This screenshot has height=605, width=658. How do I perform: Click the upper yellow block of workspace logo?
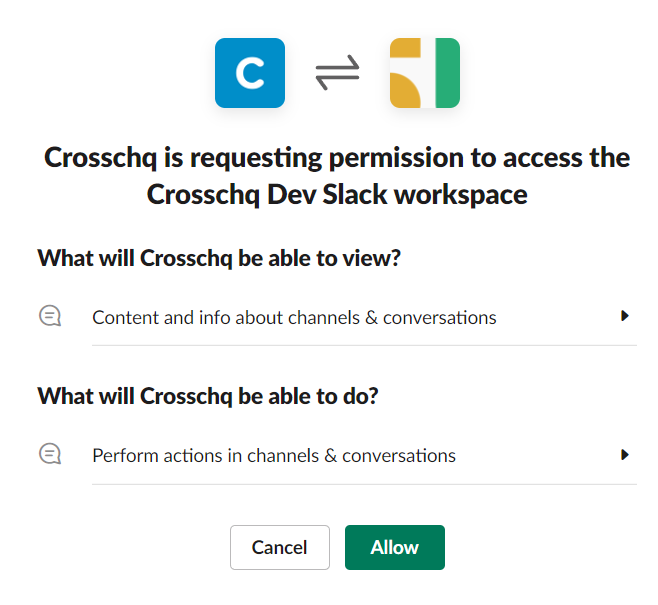coord(405,47)
